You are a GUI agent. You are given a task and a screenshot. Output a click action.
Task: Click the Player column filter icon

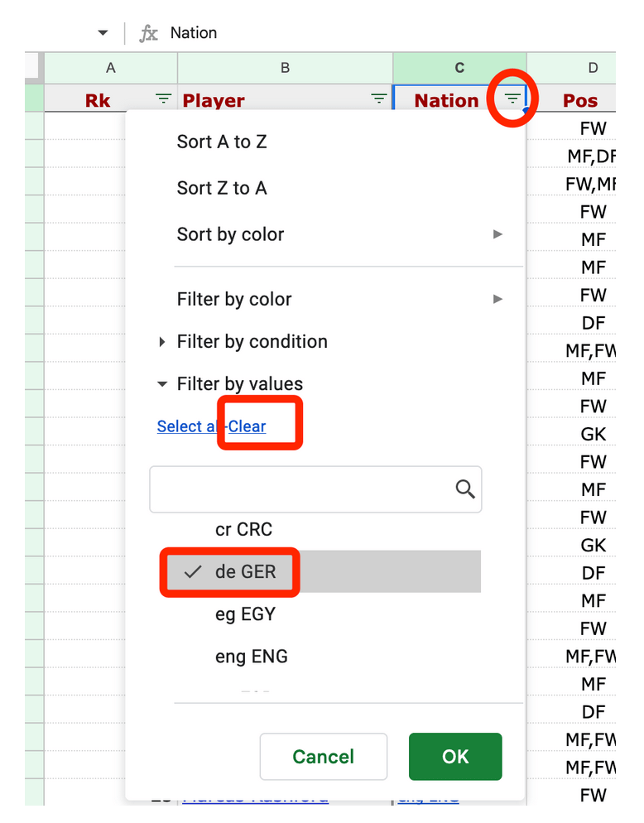point(378,99)
